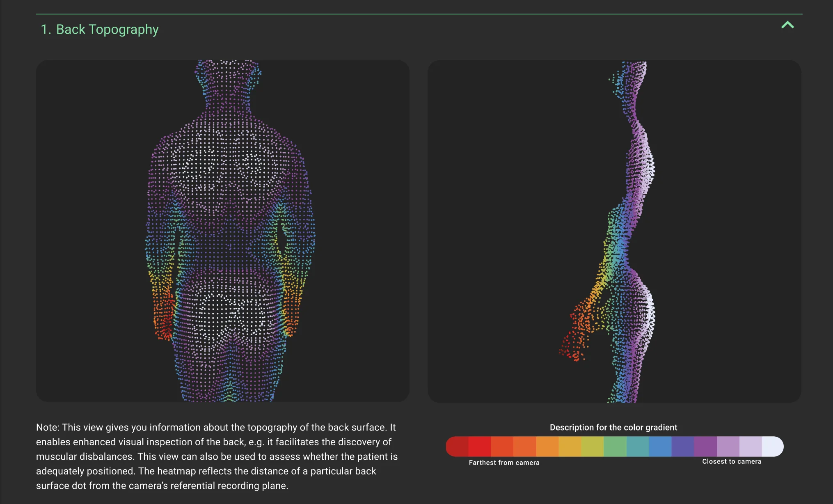Viewport: 833px width, 504px height.
Task: Click the rear-view back point cloud panel
Action: tap(222, 231)
